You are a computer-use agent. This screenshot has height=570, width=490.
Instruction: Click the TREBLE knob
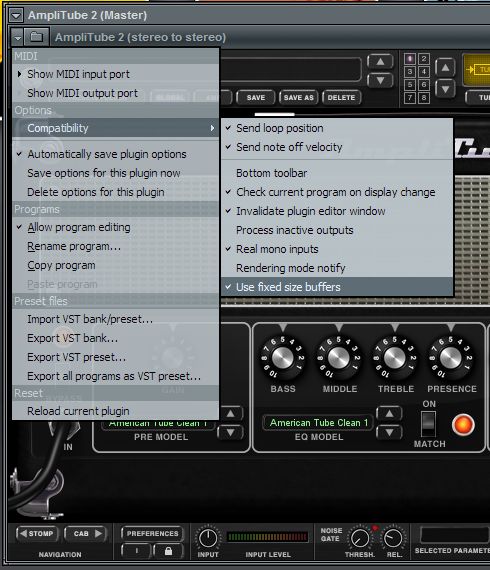tap(394, 358)
